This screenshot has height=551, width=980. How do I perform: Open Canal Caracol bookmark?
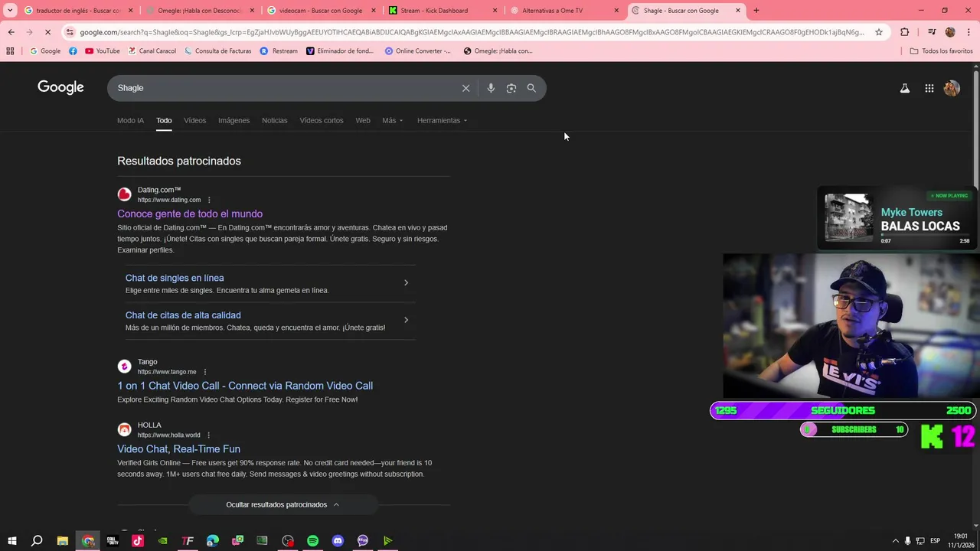152,51
